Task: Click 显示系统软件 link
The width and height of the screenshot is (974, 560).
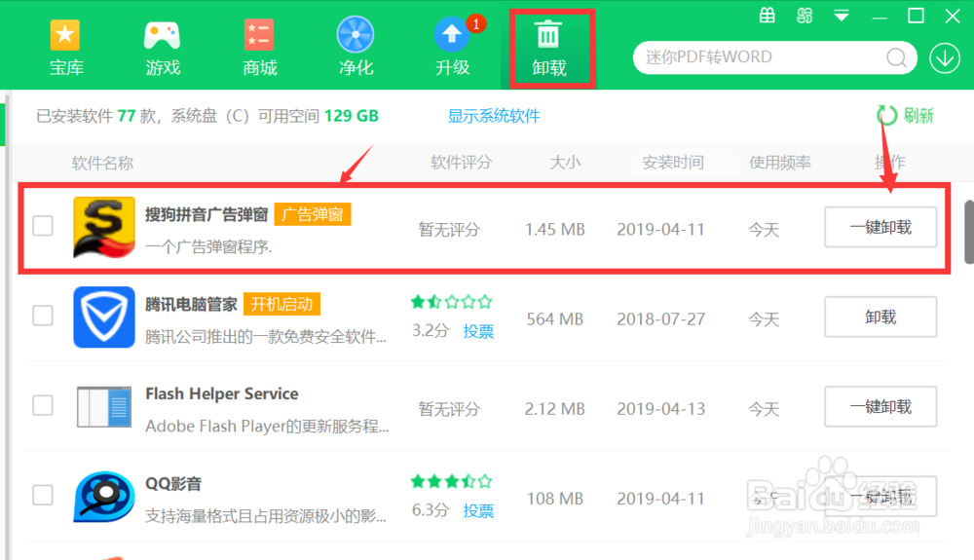Action: pos(494,116)
